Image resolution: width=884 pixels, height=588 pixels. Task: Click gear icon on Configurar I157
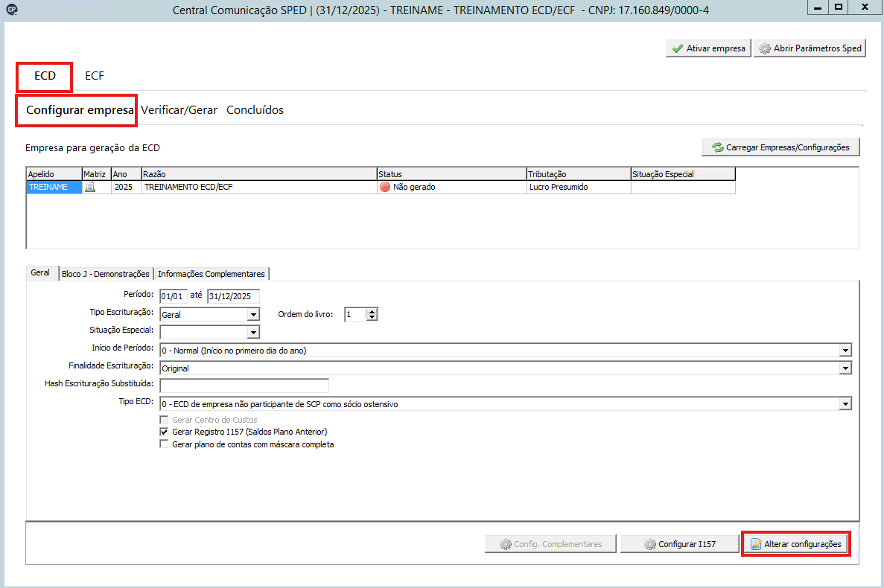[650, 544]
